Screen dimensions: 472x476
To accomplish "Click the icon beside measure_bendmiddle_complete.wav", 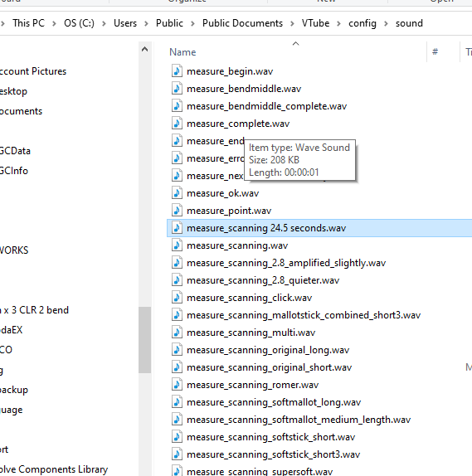I will click(177, 106).
